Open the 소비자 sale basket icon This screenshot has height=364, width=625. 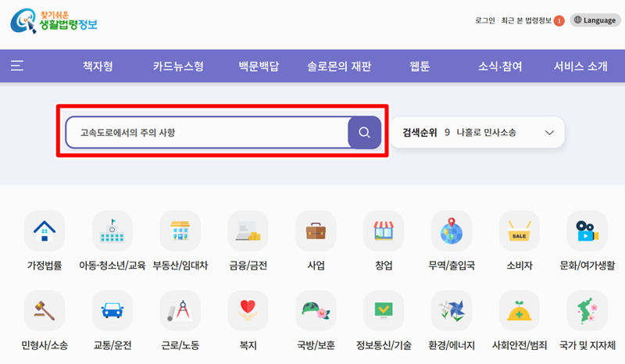point(519,231)
